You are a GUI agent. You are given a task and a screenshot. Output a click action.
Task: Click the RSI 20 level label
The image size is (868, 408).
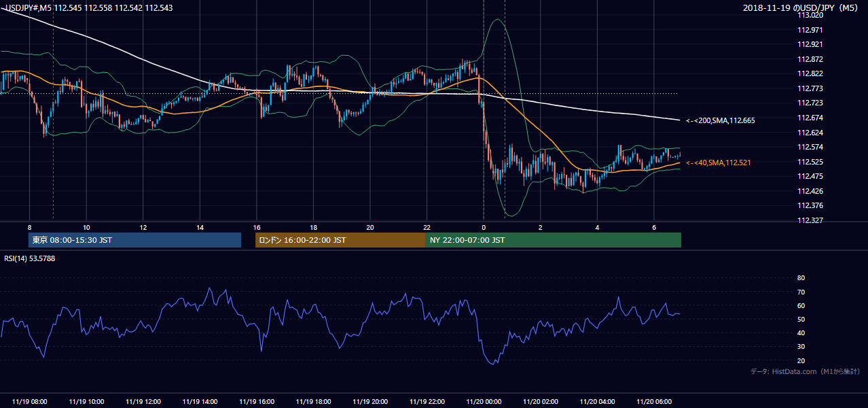[801, 360]
